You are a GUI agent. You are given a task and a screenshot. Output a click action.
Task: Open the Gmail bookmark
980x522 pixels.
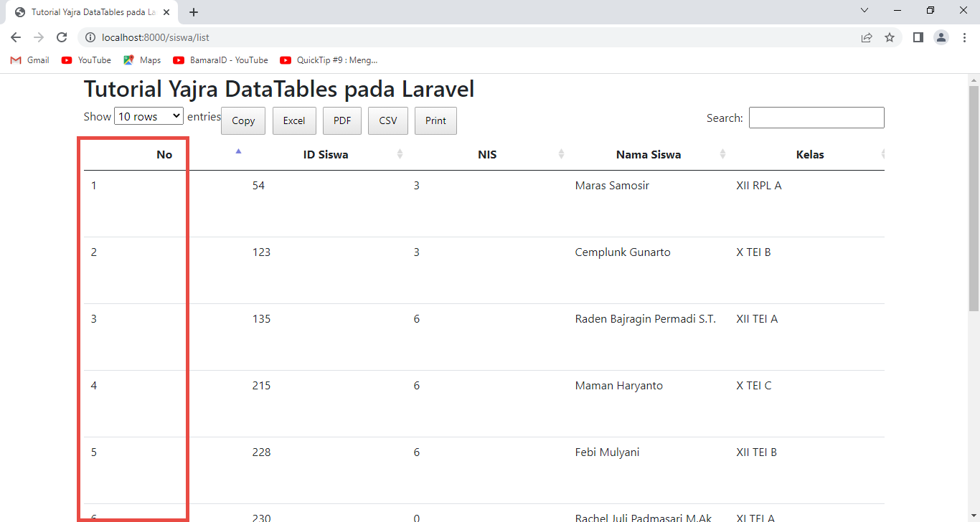(30, 60)
